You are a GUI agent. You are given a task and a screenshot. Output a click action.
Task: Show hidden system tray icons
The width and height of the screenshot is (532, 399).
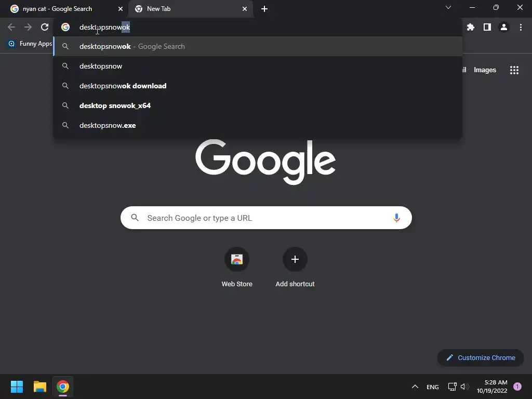click(x=415, y=387)
